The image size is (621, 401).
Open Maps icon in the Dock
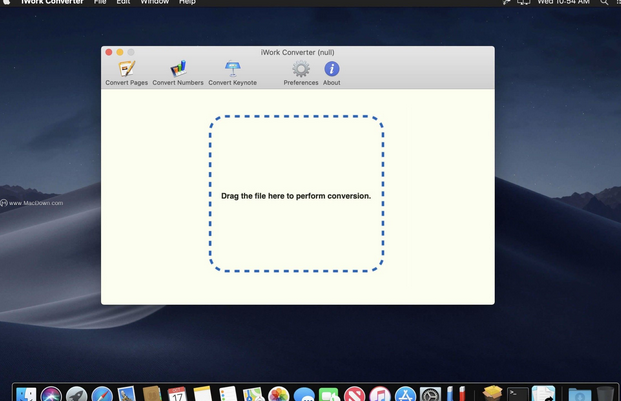click(x=253, y=394)
